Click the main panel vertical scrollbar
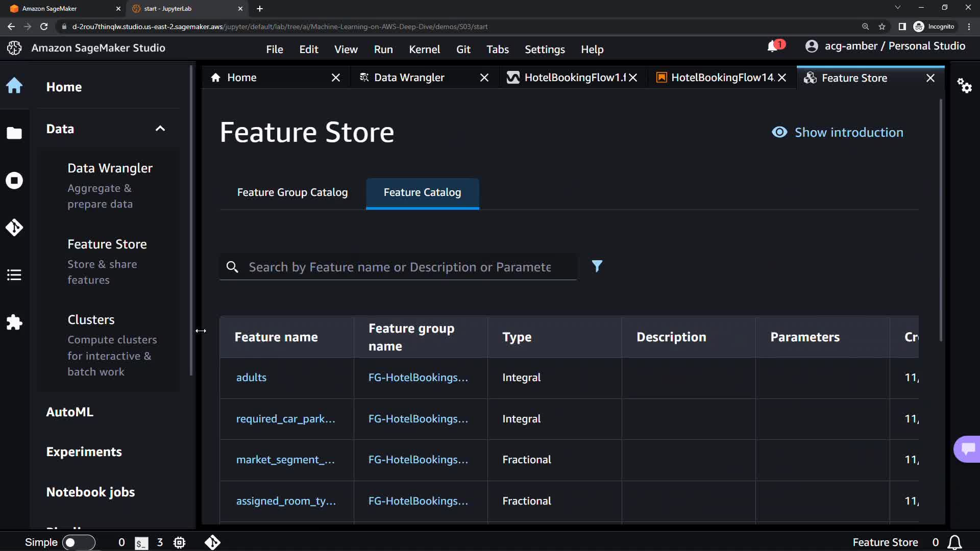Screen dimensions: 980x551 coord(941,219)
